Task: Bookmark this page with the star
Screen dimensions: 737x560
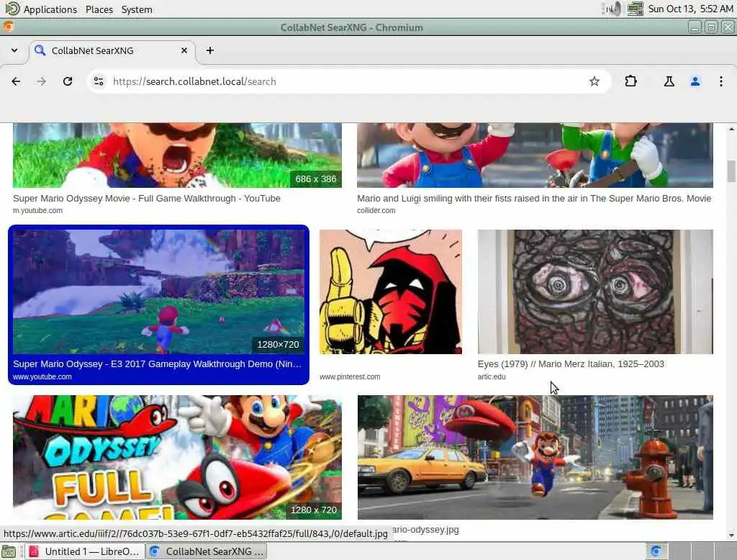Action: (594, 81)
